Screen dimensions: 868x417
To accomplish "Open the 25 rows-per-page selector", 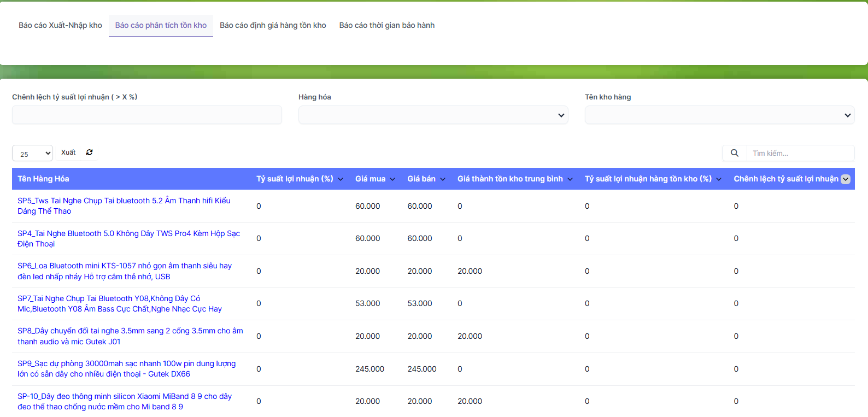I will point(32,154).
